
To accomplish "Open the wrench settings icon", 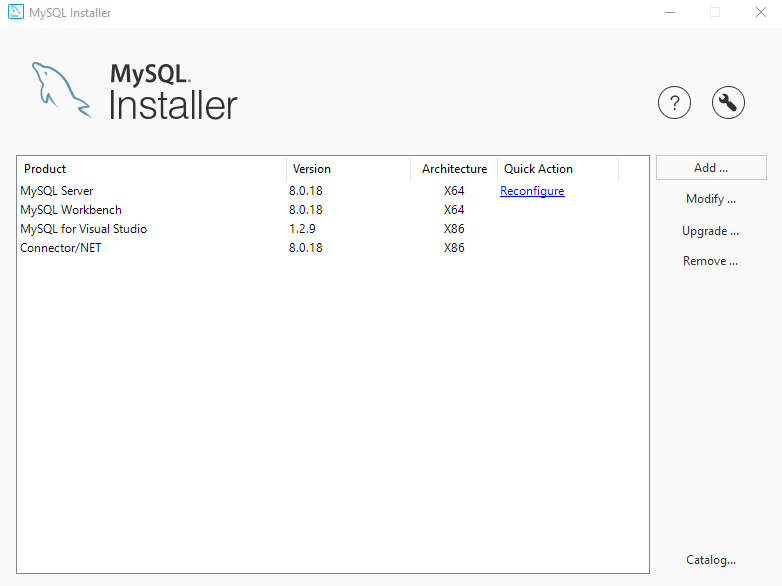I will tap(728, 102).
